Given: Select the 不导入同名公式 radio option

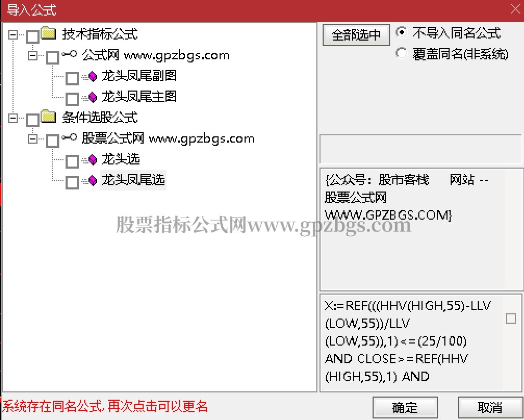Looking at the screenshot, I should [x=401, y=32].
